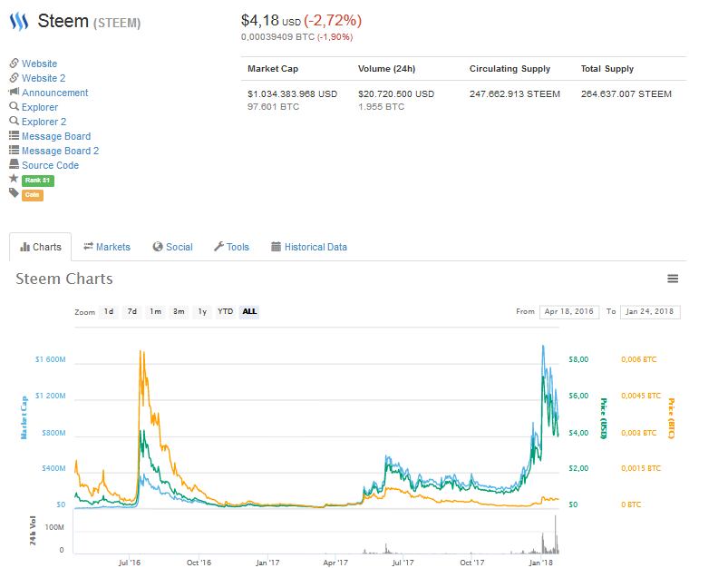This screenshot has height=568, width=728.
Task: Click the Circulating Supply column header
Action: pyautogui.click(x=510, y=69)
